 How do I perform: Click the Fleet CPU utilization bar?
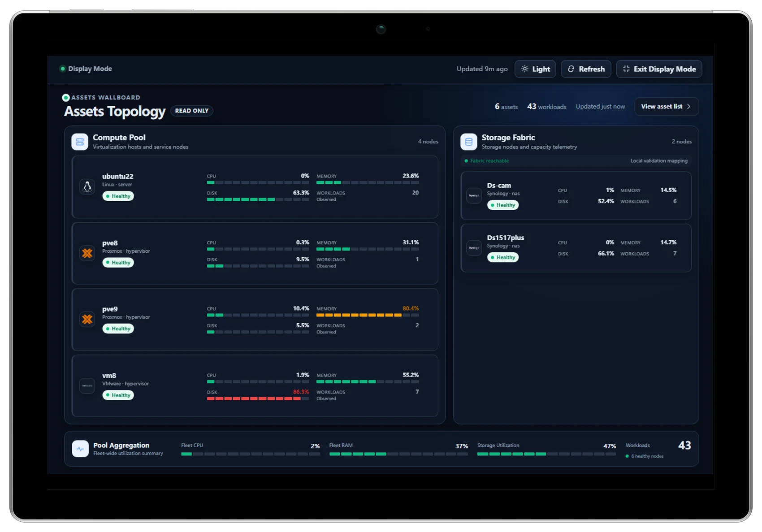pyautogui.click(x=251, y=454)
